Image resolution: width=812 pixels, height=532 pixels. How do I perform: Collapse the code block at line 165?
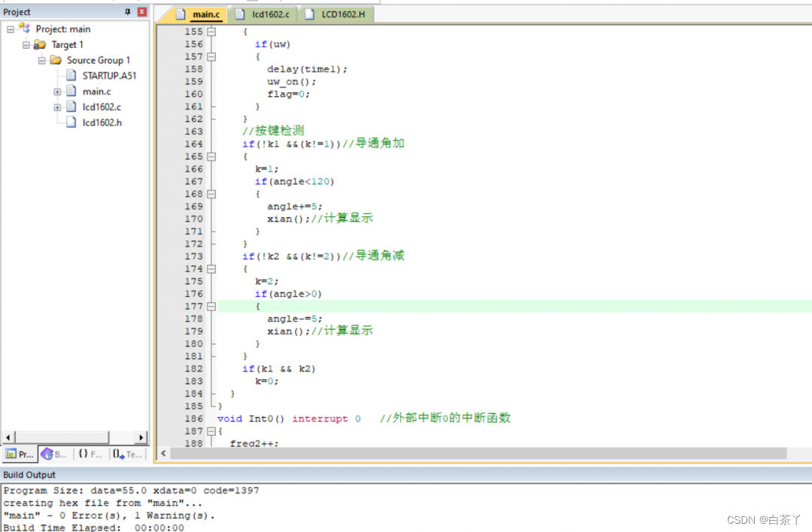(x=211, y=156)
